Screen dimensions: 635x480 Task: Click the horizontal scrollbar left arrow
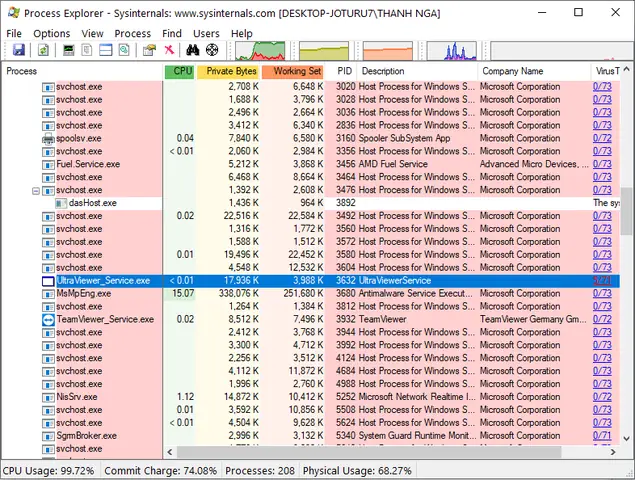click(x=170, y=452)
